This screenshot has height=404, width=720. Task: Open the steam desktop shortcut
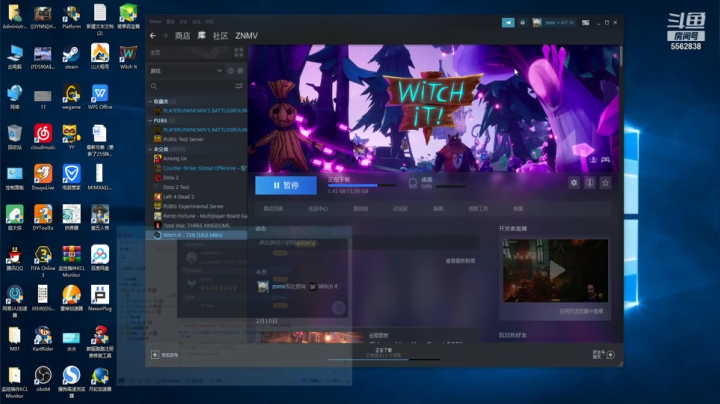coord(71,57)
